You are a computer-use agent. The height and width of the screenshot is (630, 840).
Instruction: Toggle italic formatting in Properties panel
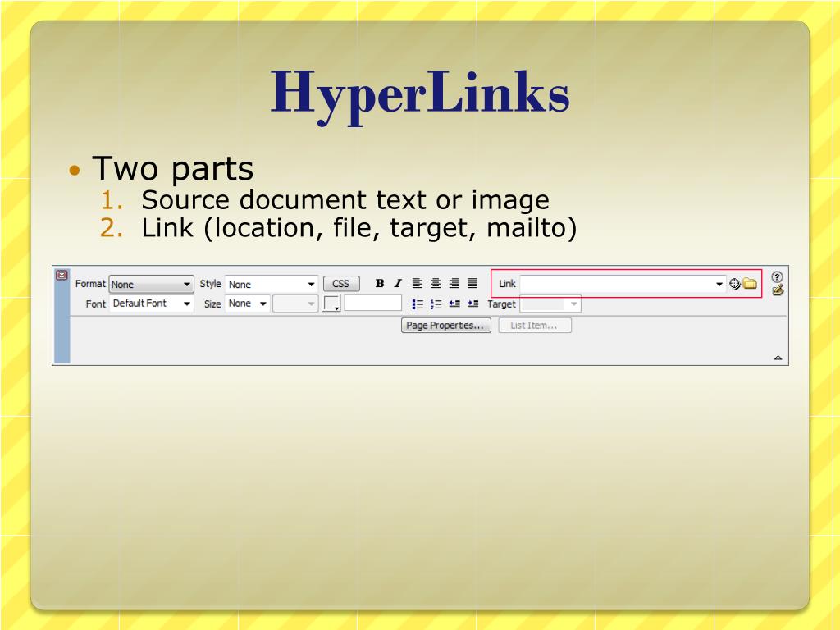(398, 283)
